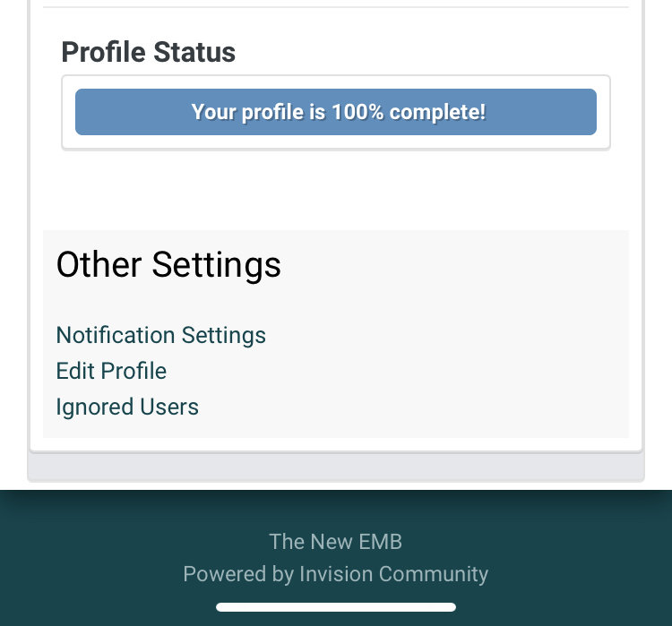Click the blue profile completion progress bar
Viewport: 672px width, 626px height.
click(x=335, y=112)
